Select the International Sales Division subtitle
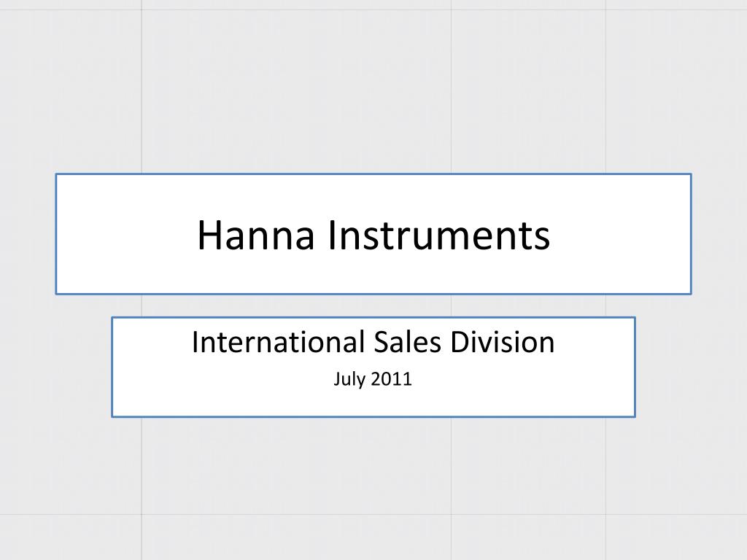Screen dimensions: 747x560 coord(373,342)
